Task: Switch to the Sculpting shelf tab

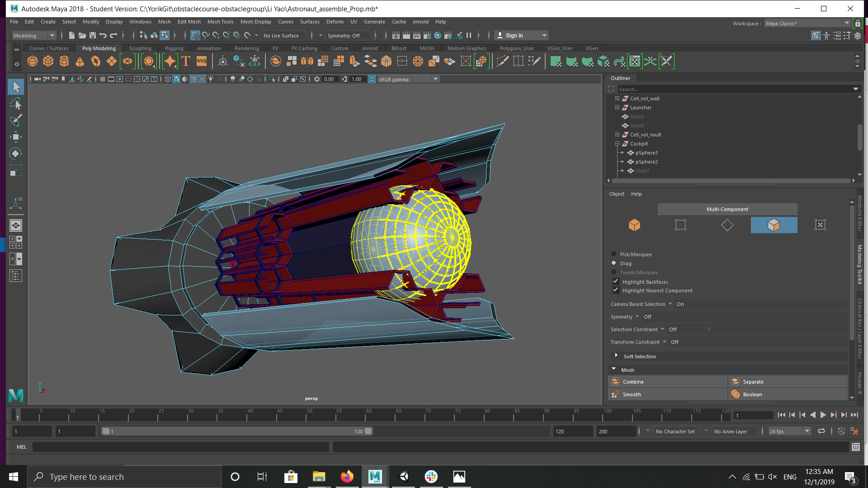Action: 140,48
